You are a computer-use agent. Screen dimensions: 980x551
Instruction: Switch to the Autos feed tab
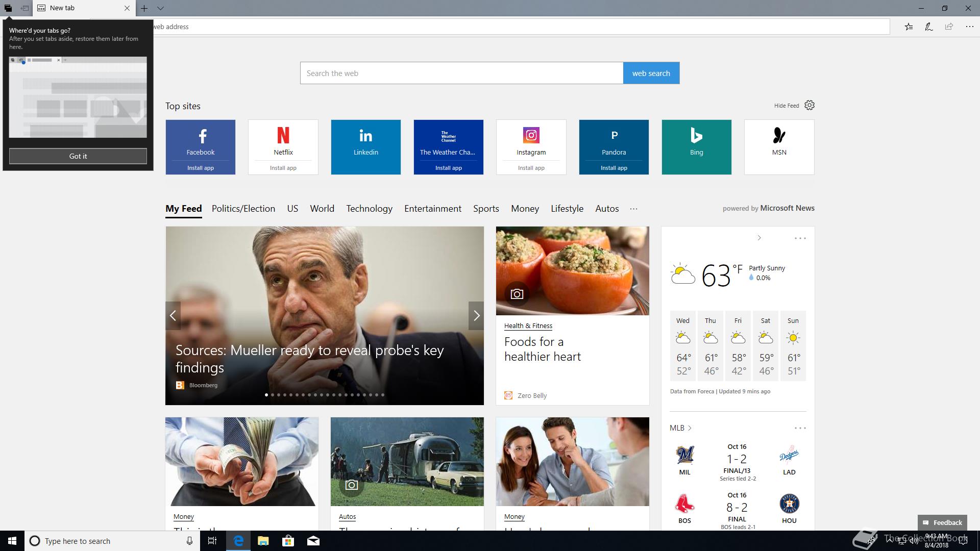click(x=607, y=209)
